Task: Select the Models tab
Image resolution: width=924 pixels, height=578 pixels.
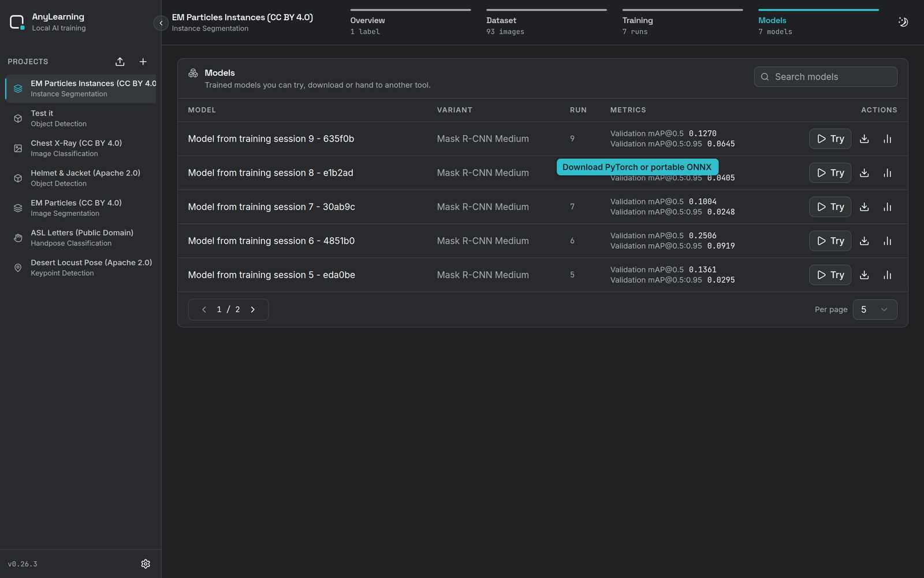Action: coord(818,23)
